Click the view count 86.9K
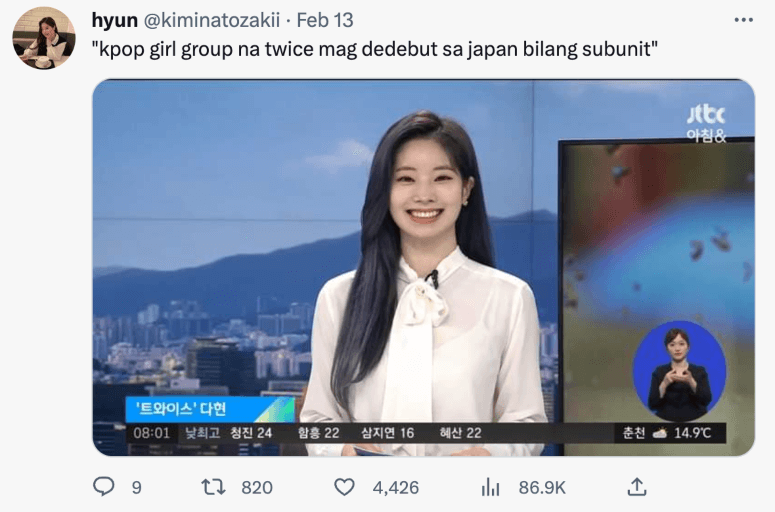 [x=542, y=488]
